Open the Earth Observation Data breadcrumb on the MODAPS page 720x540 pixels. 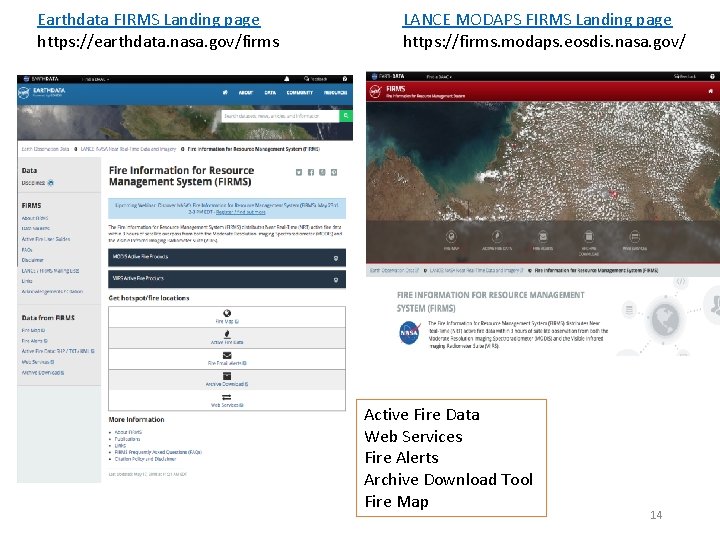coord(394,270)
